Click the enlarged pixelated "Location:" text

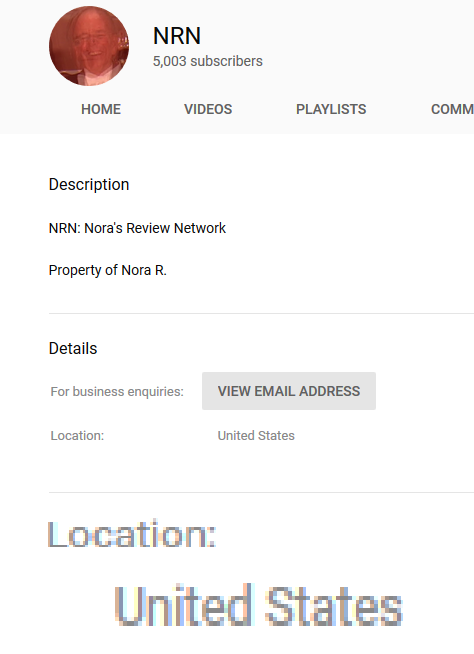pyautogui.click(x=132, y=535)
